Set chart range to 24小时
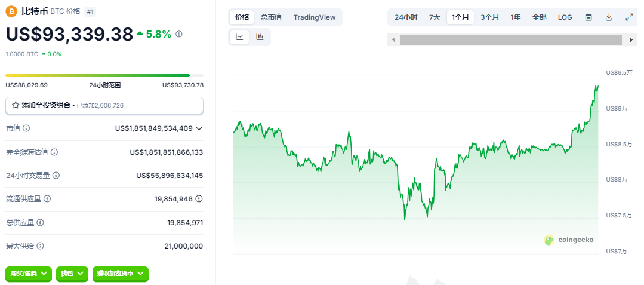This screenshot has height=285, width=644. [x=406, y=17]
